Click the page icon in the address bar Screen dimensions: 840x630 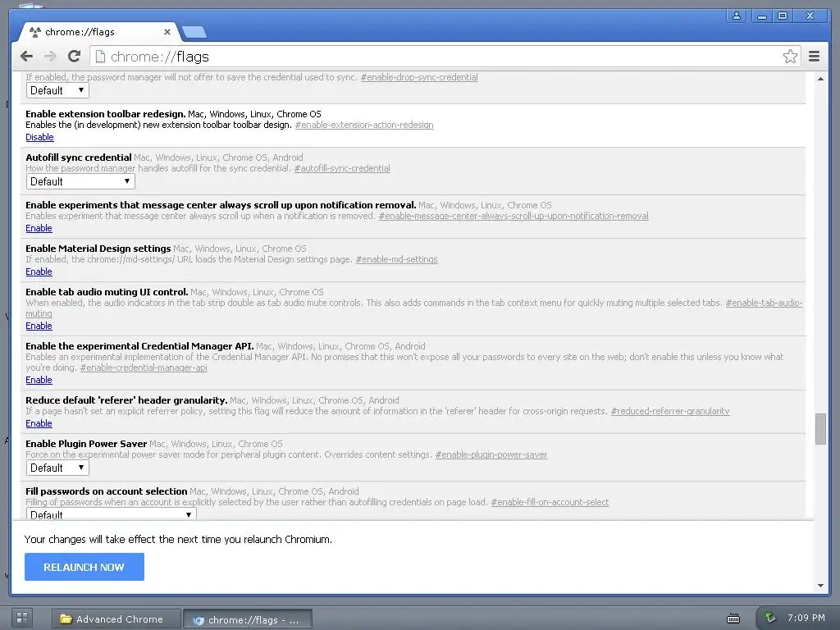(100, 57)
